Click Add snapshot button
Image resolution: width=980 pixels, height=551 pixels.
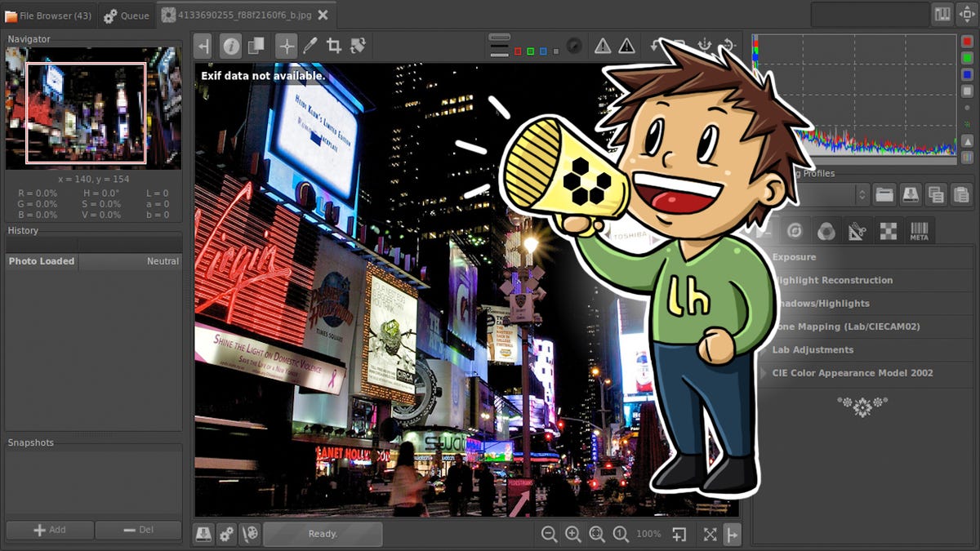[49, 530]
